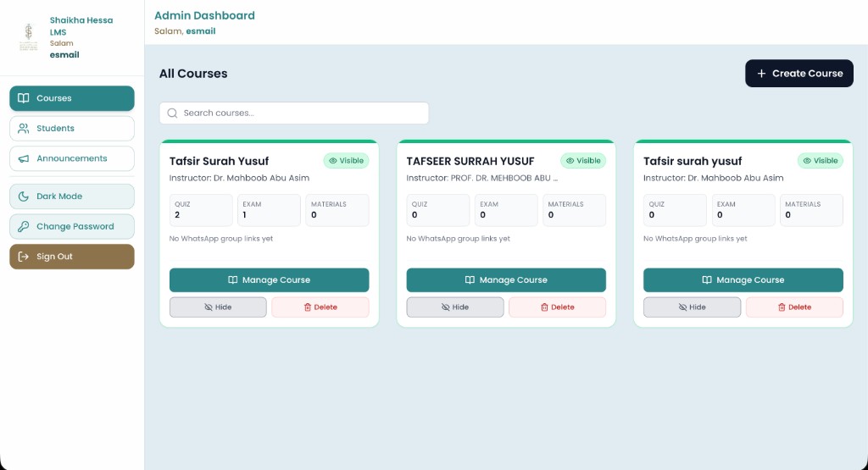Open the Announcements section

tap(72, 158)
